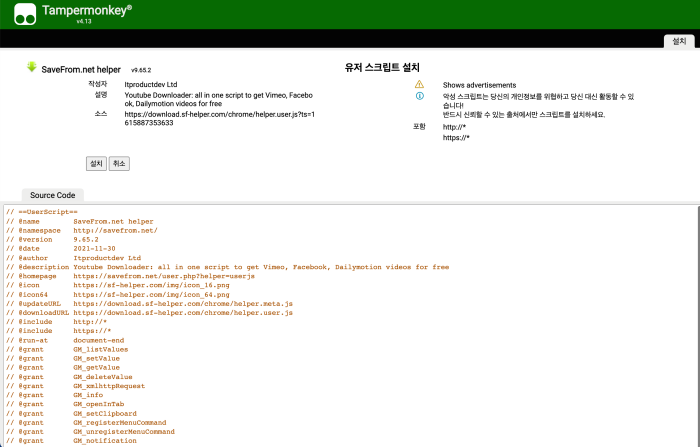Click the @downloadURL helper.user.js line
The image size is (700, 447).
150,313
